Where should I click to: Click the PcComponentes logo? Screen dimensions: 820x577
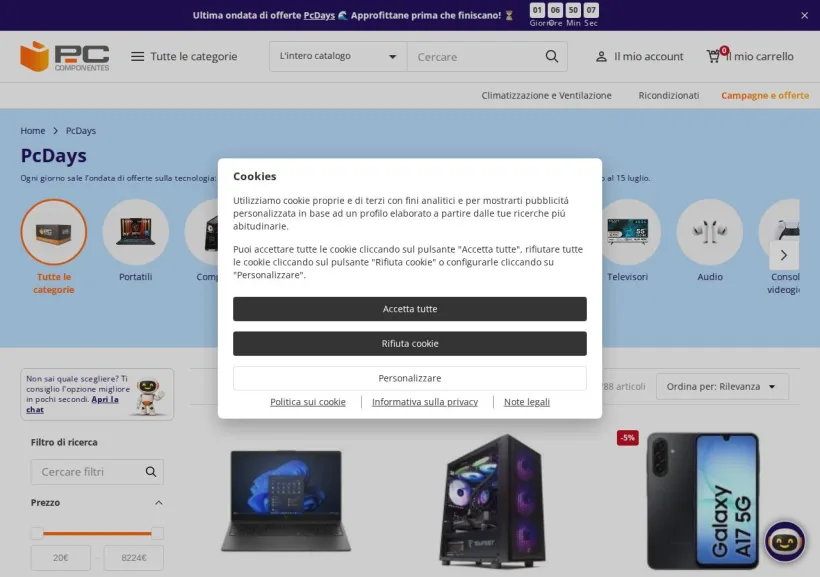pos(65,56)
